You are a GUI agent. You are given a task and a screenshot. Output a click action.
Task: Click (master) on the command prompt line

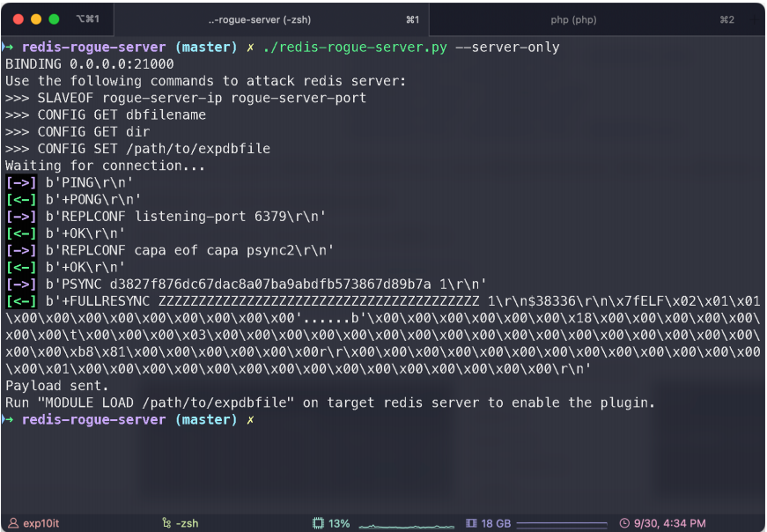click(206, 48)
